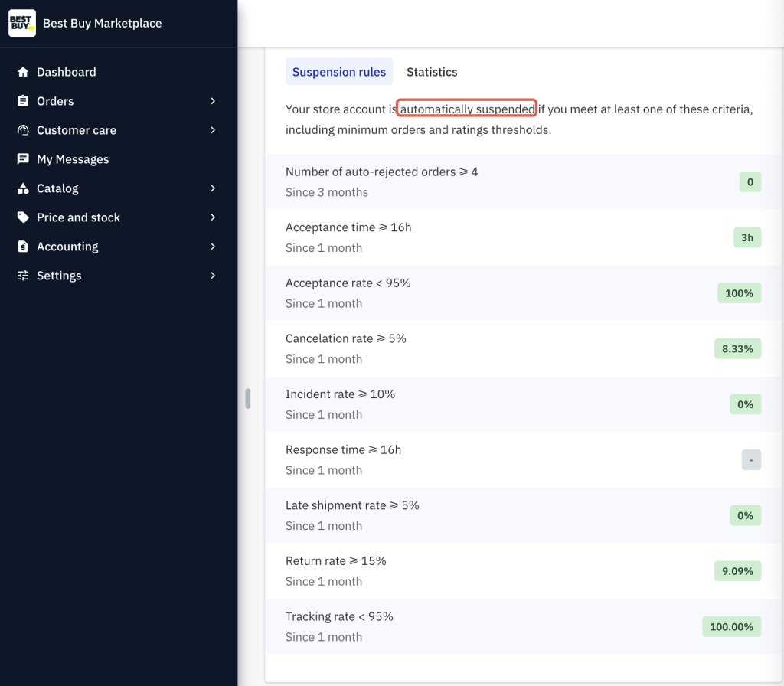
Task: Expand the Settings submenu chevron
Action: coord(213,276)
